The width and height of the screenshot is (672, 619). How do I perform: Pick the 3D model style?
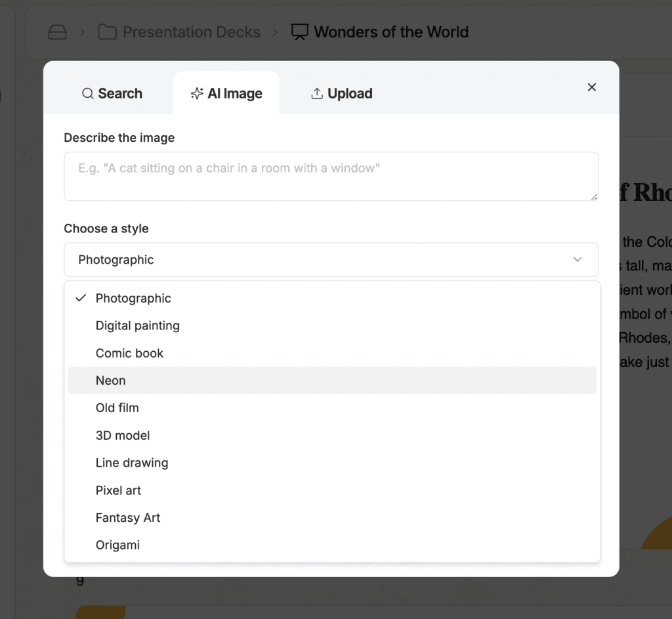coord(332,435)
